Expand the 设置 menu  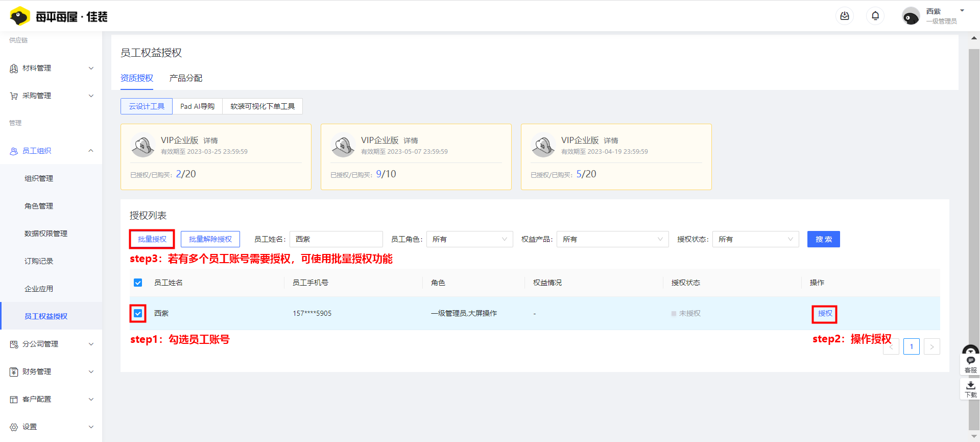point(91,427)
